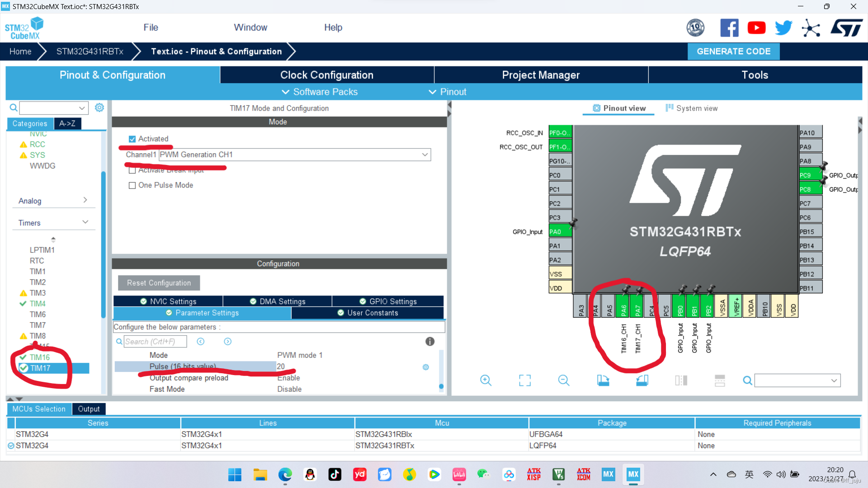Click the parameter Search (Ctrl+F) field

point(155,342)
